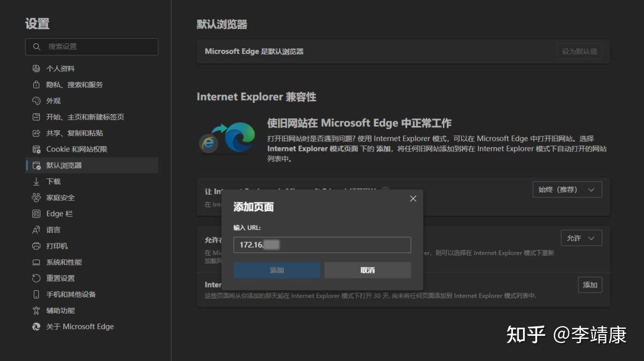Image resolution: width=644 pixels, height=361 pixels.
Task: Select the 辅助功能 accessibility icon
Action: point(35,310)
